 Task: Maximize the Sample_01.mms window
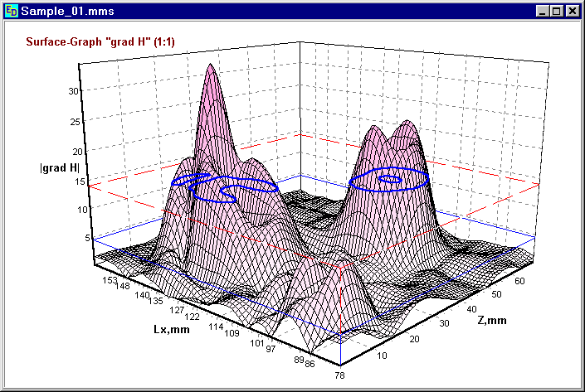pos(557,12)
